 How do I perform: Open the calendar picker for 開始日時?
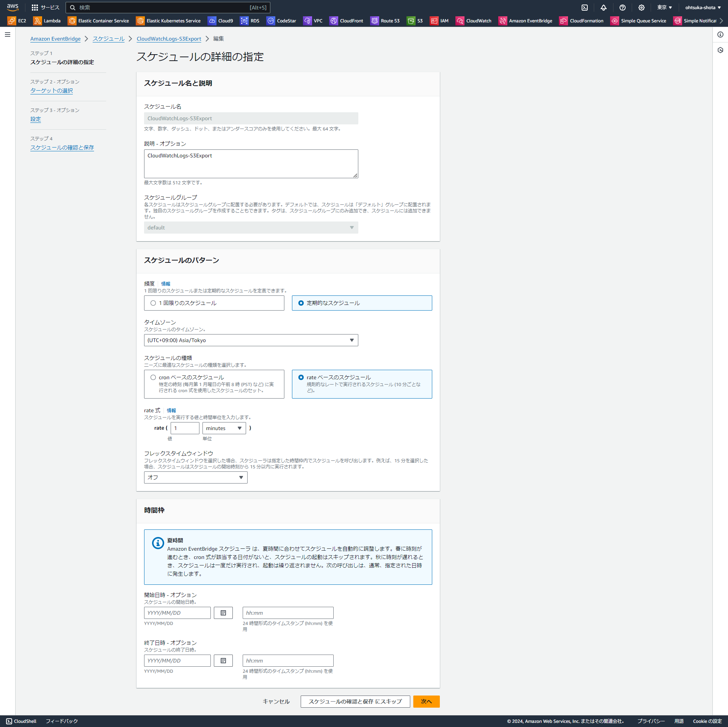[x=223, y=612]
